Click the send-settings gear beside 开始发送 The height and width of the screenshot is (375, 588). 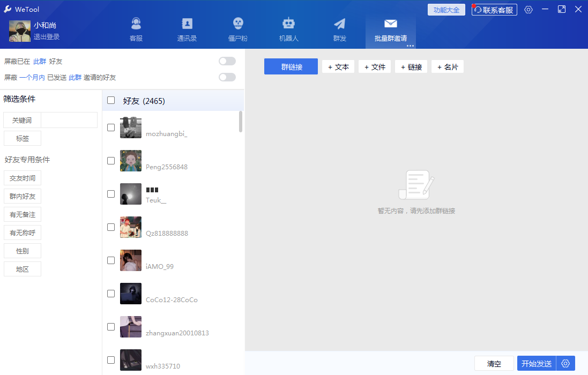565,363
